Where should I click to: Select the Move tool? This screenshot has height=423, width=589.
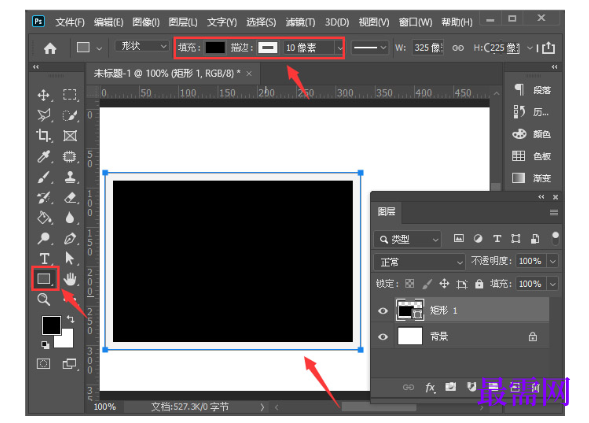44,95
